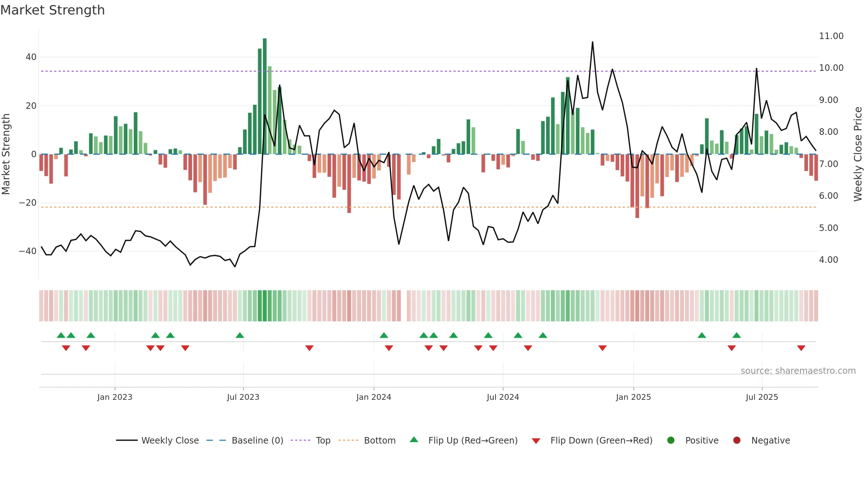
Task: Click the last flip down marker after Jul 2025
Action: 801,348
